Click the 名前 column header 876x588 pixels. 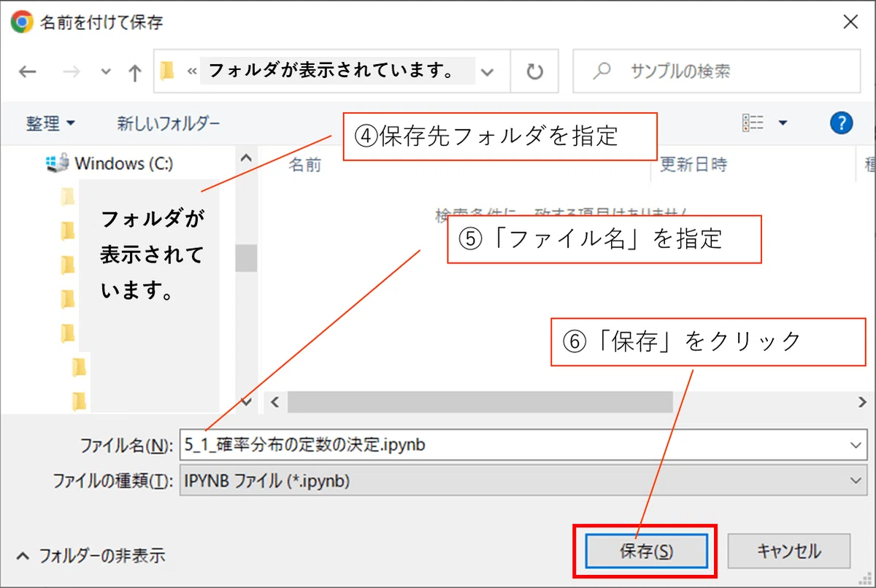pos(304,164)
